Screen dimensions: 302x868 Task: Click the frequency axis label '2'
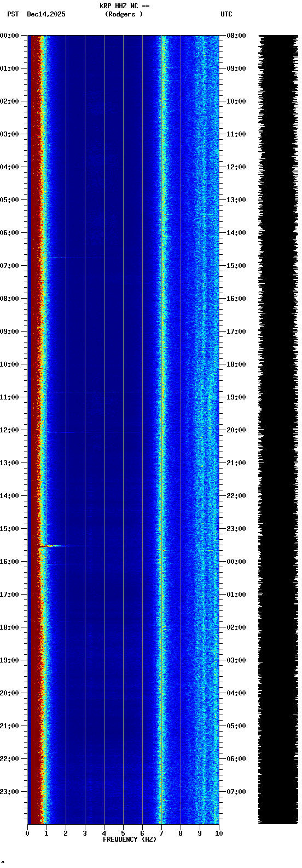(x=66, y=833)
